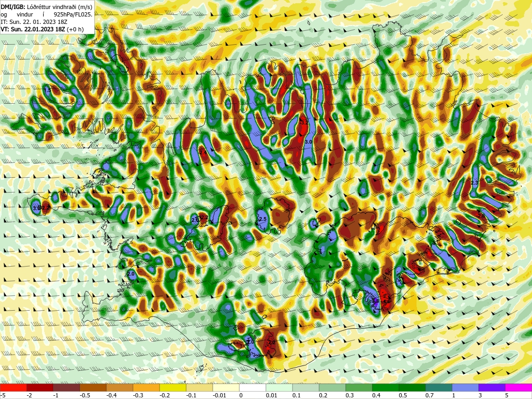Click the 0.2 to 0.3 green legend swatch

(x=332, y=387)
